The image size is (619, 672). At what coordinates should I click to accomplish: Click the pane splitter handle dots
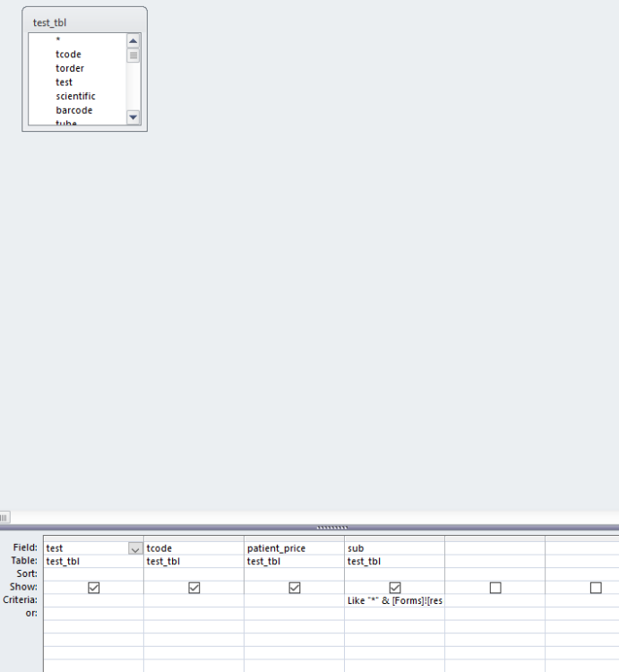[x=332, y=528]
